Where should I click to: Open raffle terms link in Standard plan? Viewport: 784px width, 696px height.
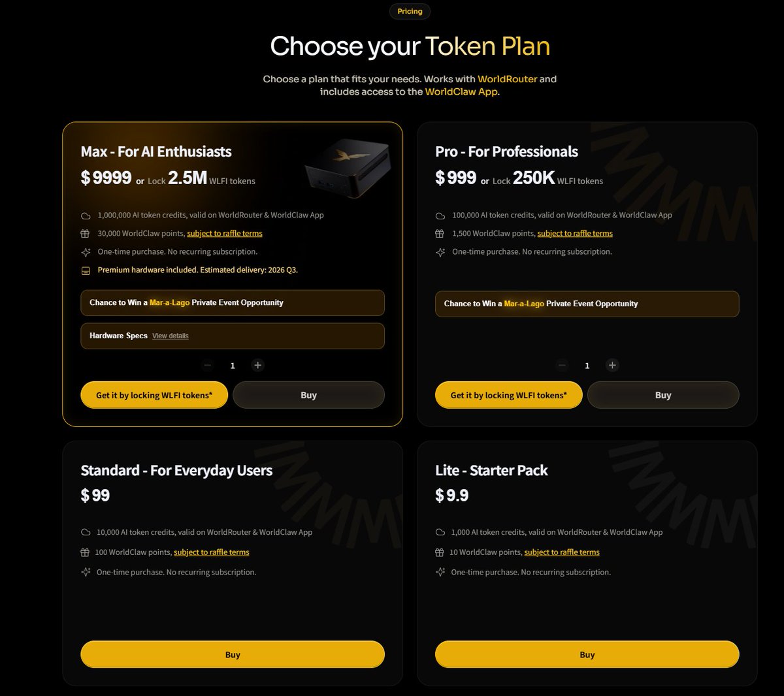click(212, 552)
